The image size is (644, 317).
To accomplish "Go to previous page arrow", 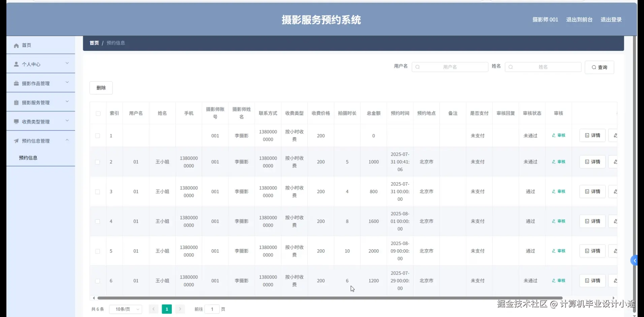I will [154, 309].
